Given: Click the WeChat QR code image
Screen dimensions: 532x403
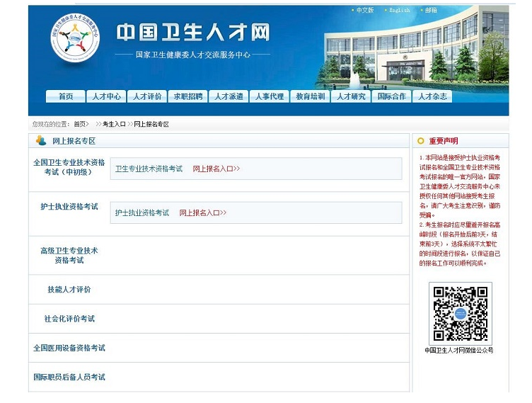Looking at the screenshot, I should pyautogui.click(x=461, y=314).
